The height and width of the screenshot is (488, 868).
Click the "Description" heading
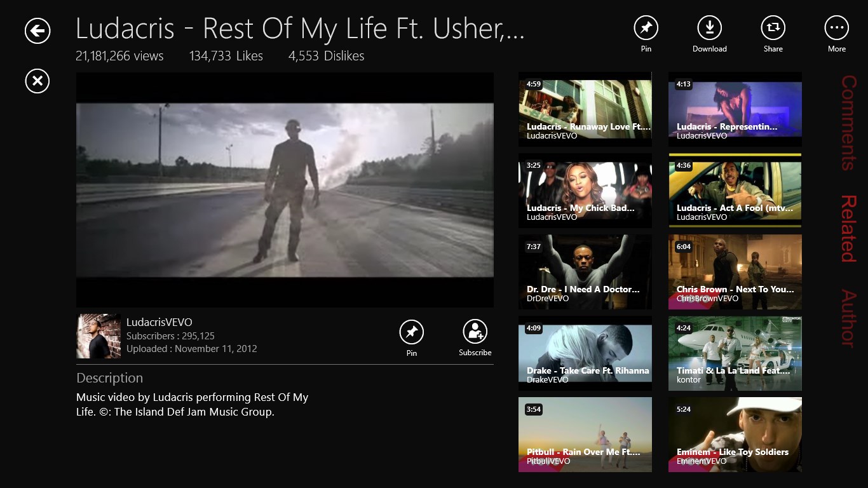tap(109, 378)
